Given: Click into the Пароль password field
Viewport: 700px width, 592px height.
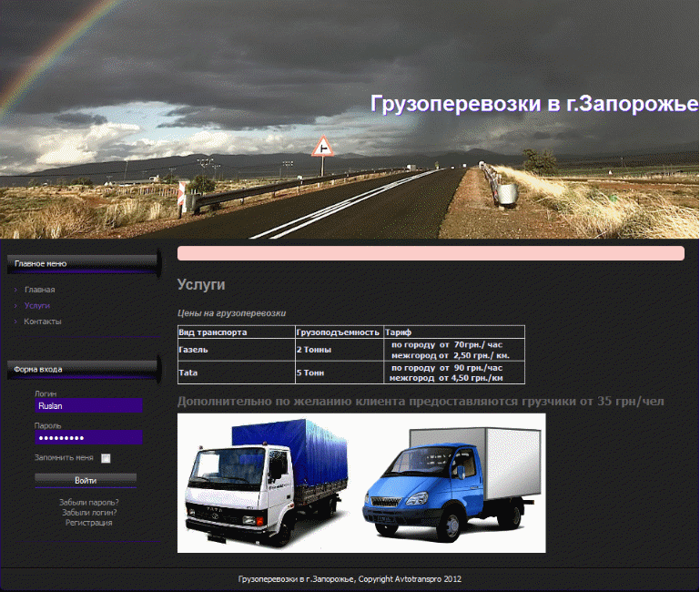Looking at the screenshot, I should (x=87, y=437).
